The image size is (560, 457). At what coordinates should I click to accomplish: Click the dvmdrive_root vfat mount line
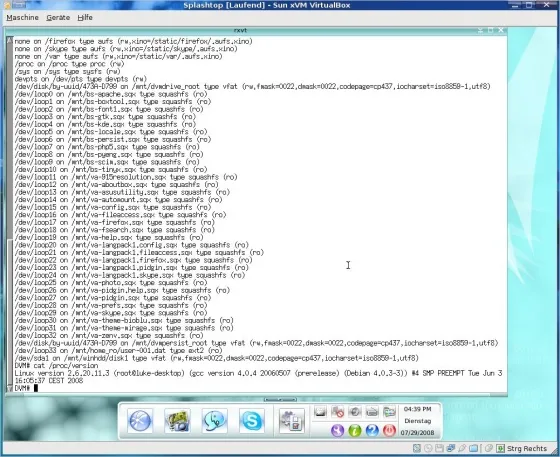coord(253,87)
